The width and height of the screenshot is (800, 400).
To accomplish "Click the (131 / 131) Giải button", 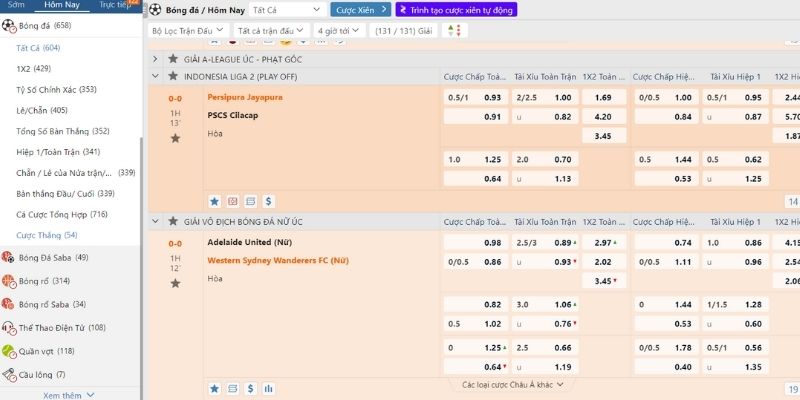I will click(x=404, y=31).
